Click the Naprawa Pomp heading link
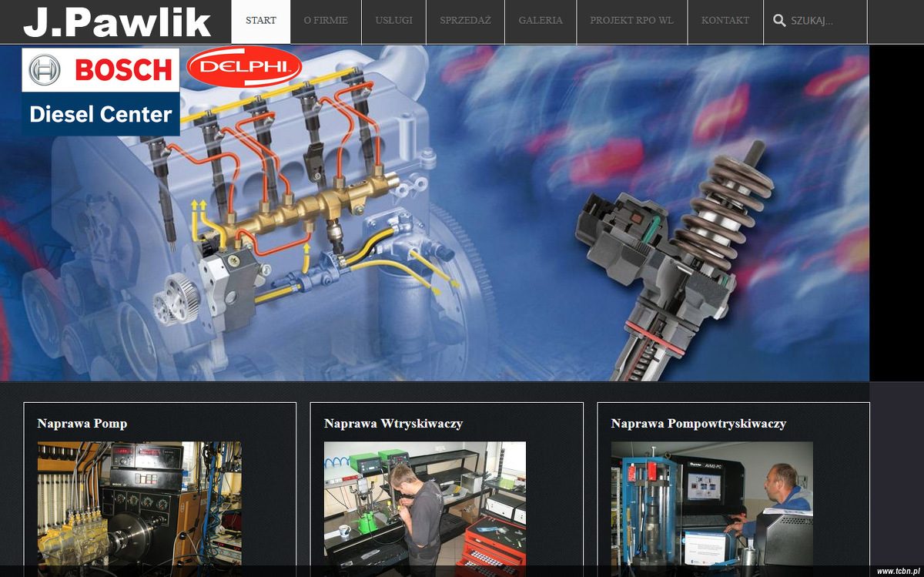Image resolution: width=924 pixels, height=577 pixels. pyautogui.click(x=82, y=424)
